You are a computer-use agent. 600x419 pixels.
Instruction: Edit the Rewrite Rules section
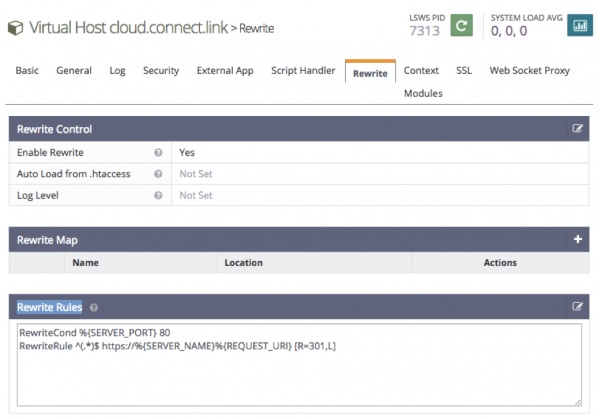pyautogui.click(x=577, y=307)
